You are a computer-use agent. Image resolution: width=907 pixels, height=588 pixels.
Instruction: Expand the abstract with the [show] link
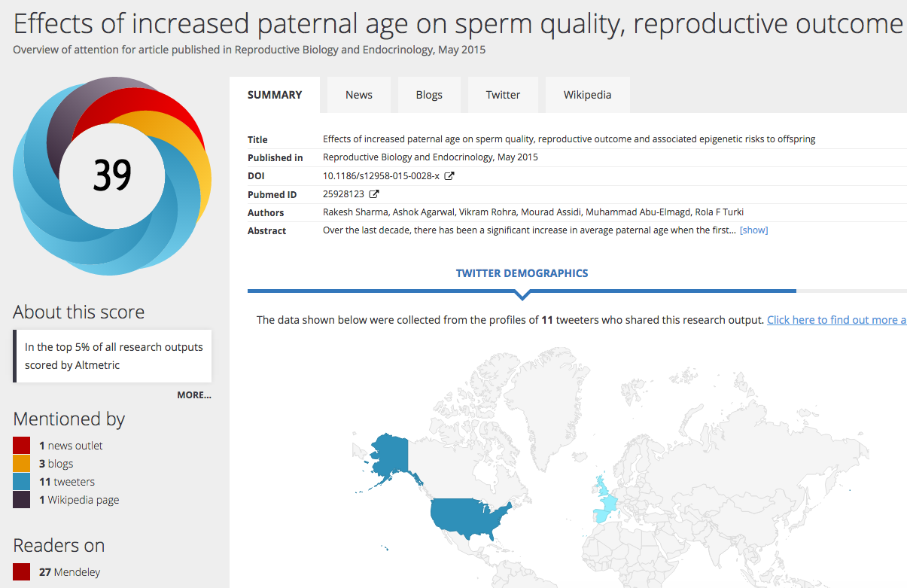click(x=753, y=230)
